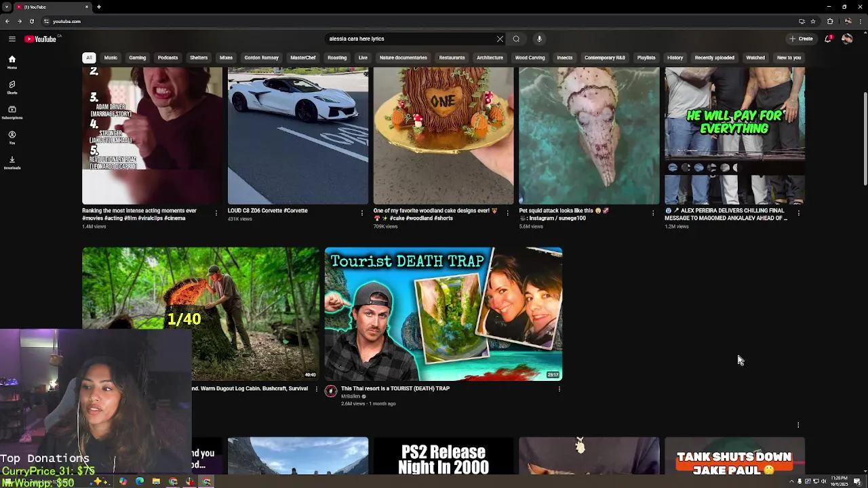Select the Recently uploaded chip
Viewport: 868px width, 488px height.
point(714,58)
